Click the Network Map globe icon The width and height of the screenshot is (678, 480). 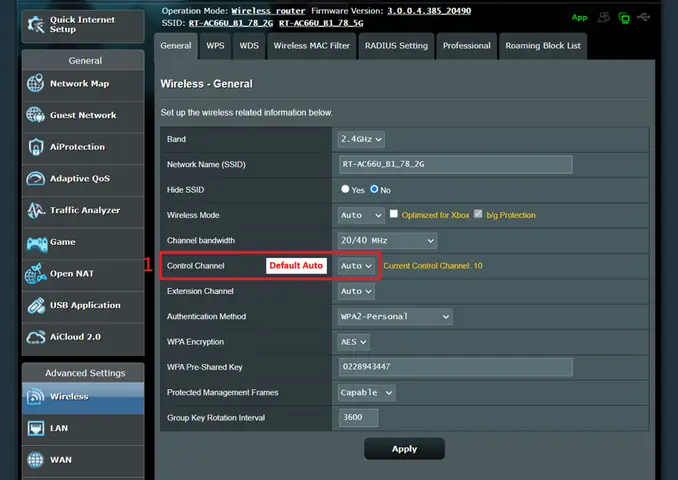click(35, 83)
